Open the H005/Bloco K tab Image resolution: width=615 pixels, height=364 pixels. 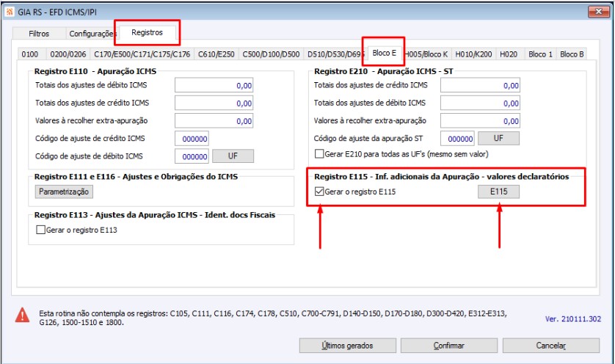pyautogui.click(x=426, y=54)
